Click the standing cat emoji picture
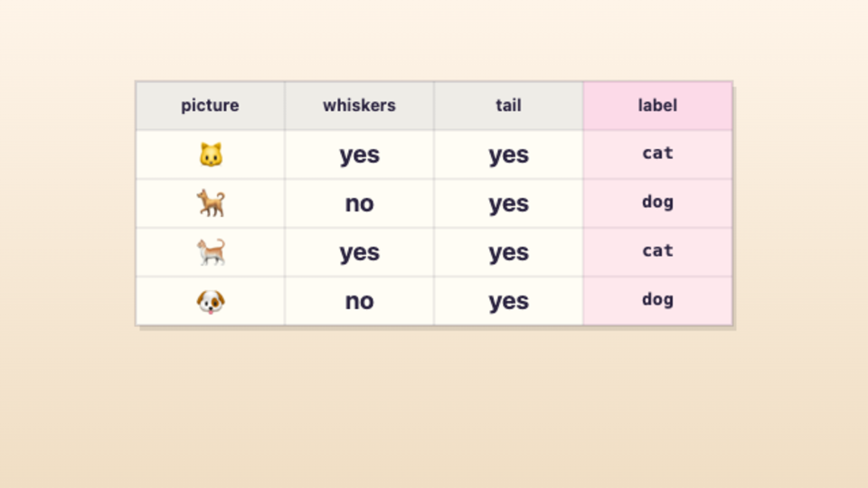868x488 pixels. click(211, 252)
